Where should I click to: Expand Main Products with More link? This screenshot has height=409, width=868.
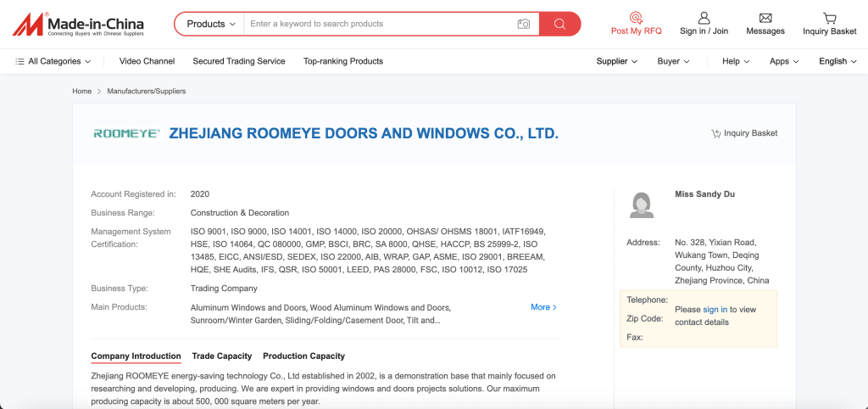tap(543, 307)
